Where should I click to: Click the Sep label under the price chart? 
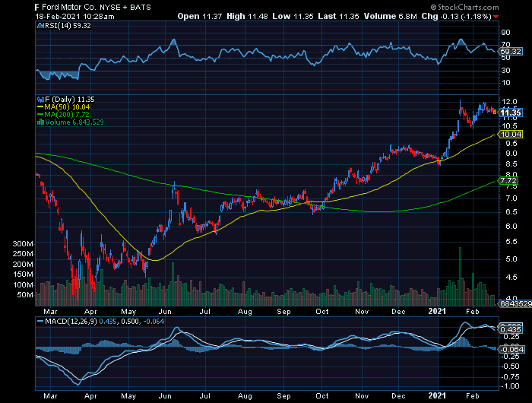tap(283, 311)
